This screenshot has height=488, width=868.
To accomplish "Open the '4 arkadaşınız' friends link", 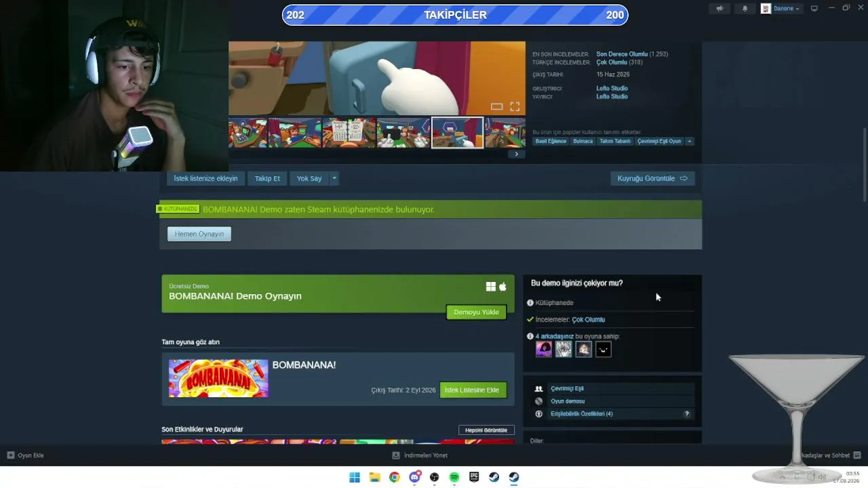I will 555,336.
